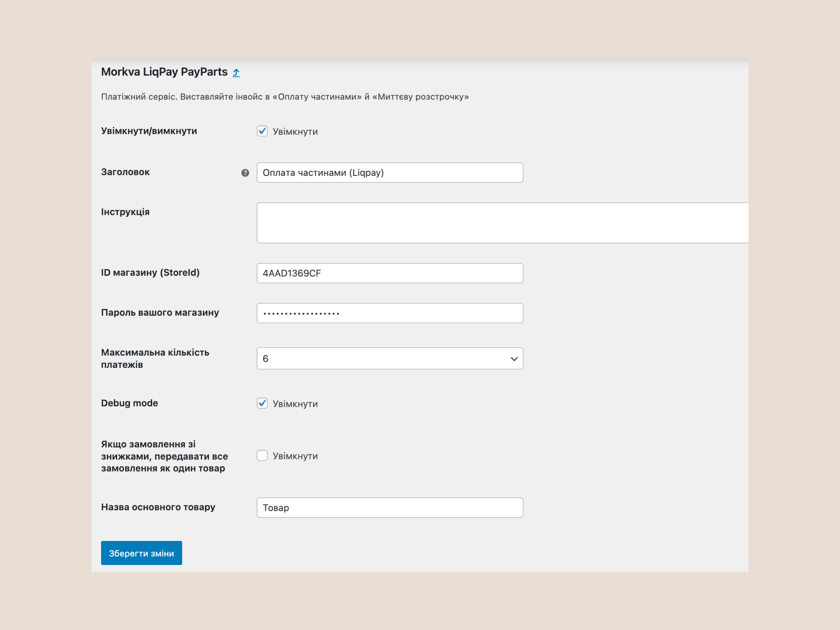
Task: Click the chevron arrow in payments count select
Action: 514,359
